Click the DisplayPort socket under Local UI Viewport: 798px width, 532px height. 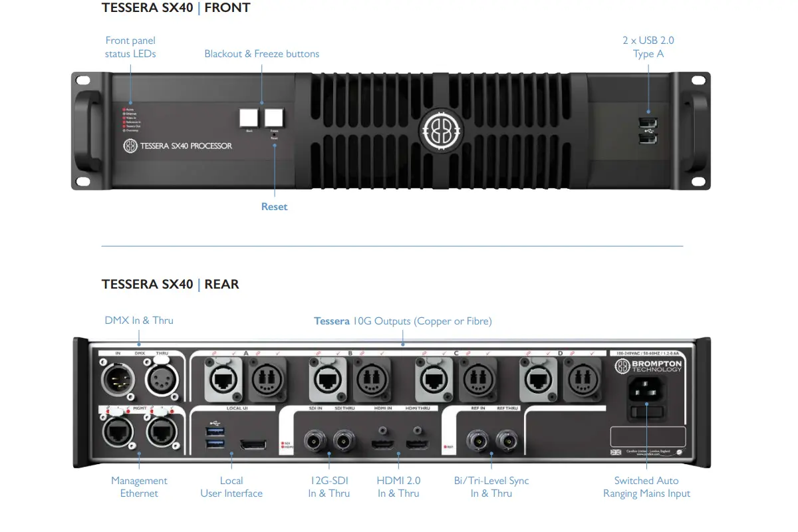pos(253,444)
